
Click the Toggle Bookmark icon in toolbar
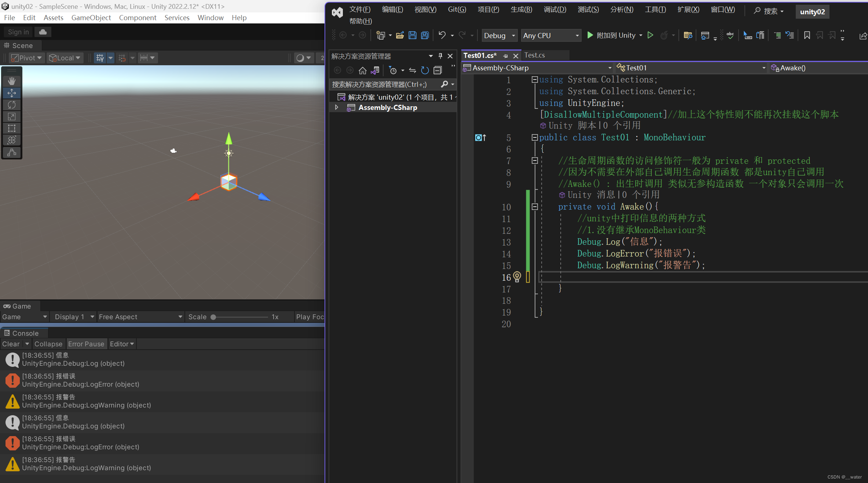[807, 35]
